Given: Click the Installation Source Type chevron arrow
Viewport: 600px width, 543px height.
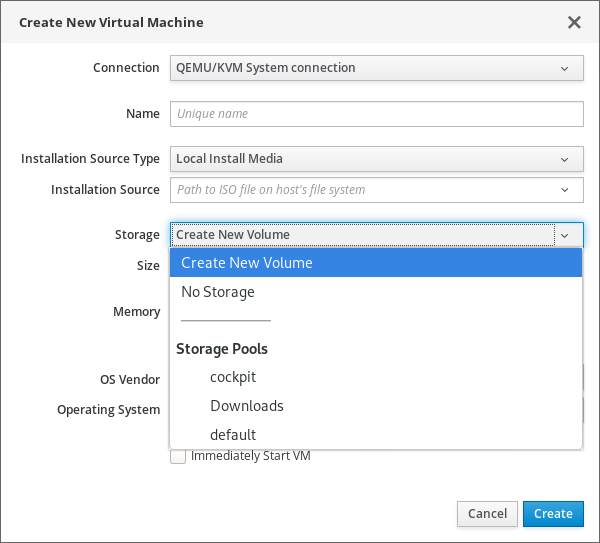Looking at the screenshot, I should (x=564, y=158).
